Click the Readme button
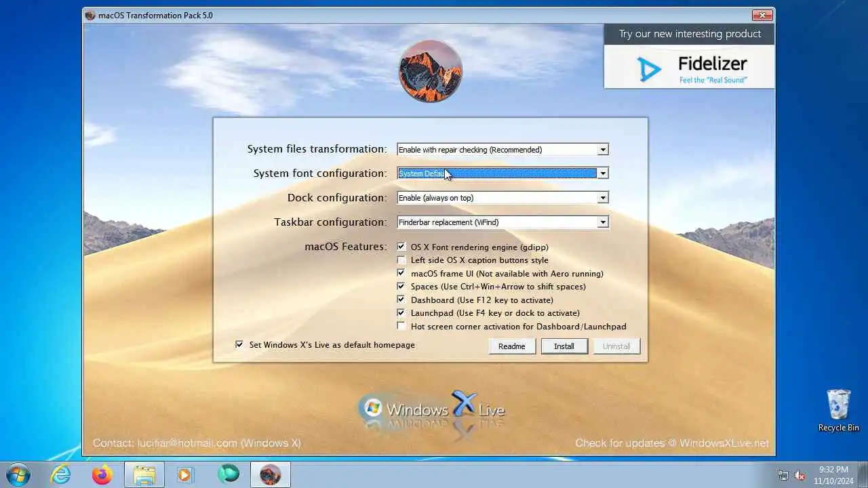868x488 pixels. 512,346
